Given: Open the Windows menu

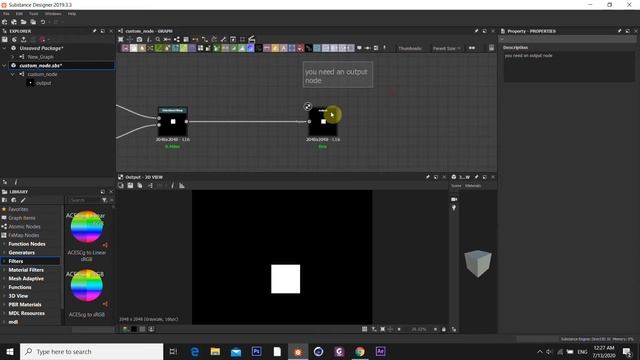Looking at the screenshot, I should pyautogui.click(x=53, y=13).
